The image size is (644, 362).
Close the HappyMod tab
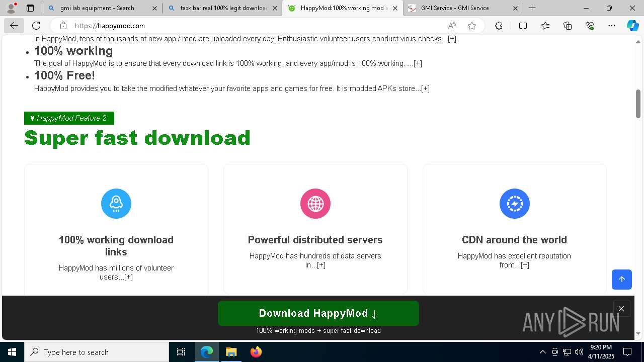click(x=395, y=8)
